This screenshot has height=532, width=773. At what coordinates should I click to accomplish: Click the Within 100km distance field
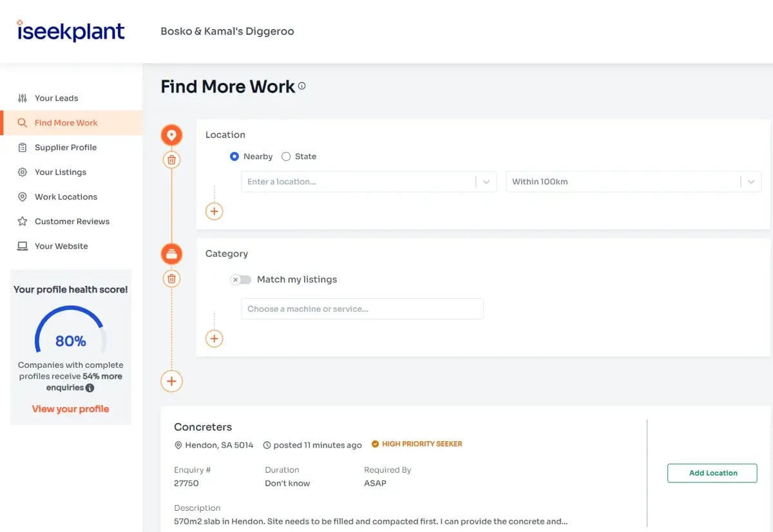634,182
